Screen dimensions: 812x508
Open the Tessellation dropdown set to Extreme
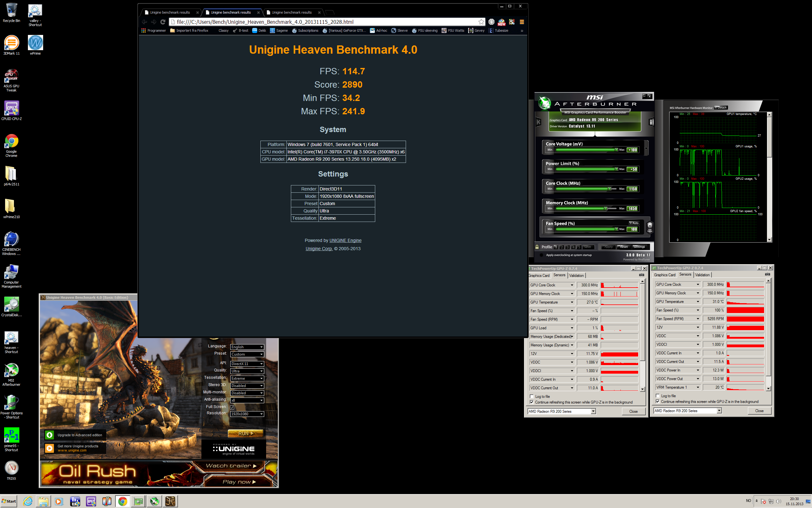click(x=247, y=378)
